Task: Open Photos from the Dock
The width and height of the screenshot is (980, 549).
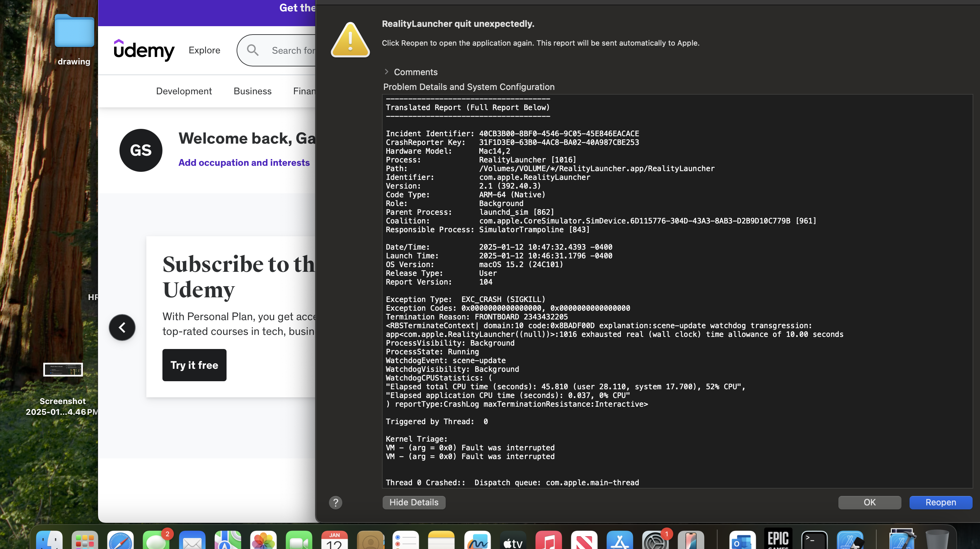Action: point(263,540)
